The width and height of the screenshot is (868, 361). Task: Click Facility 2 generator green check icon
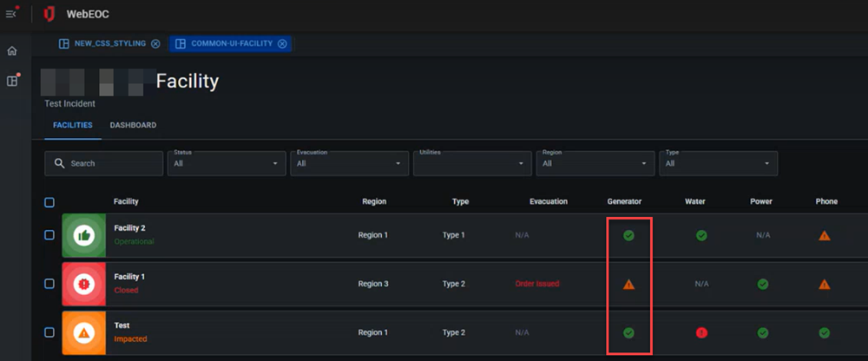click(x=628, y=235)
